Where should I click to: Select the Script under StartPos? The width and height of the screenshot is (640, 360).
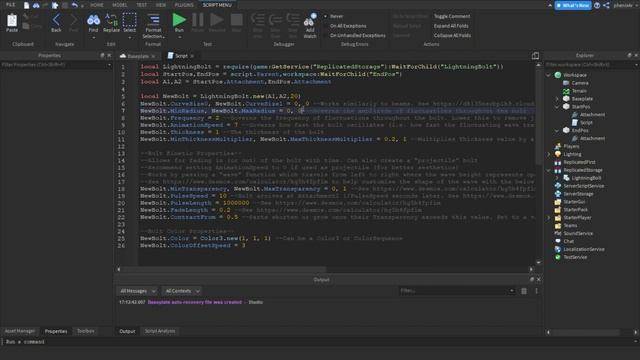tap(586, 122)
